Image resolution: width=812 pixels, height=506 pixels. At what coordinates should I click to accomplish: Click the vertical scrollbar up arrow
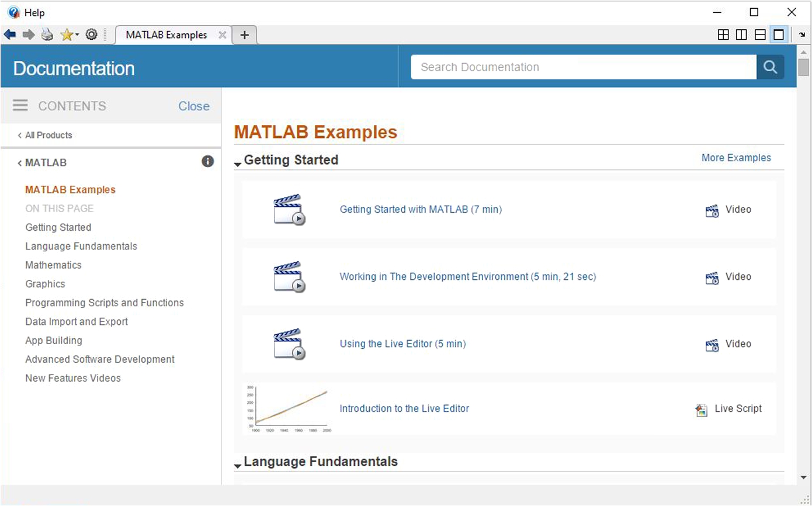(x=804, y=51)
